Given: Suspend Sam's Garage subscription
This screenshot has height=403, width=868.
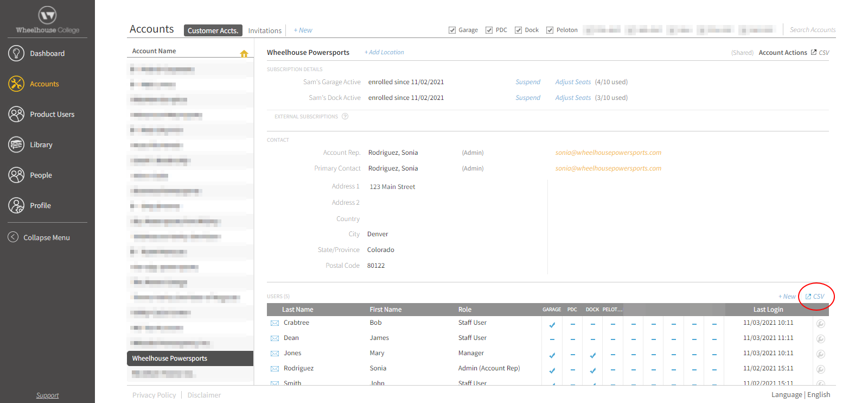Looking at the screenshot, I should 528,82.
